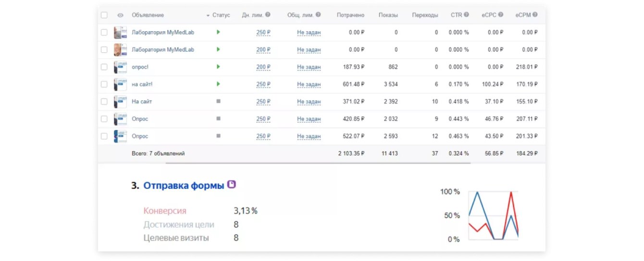The width and height of the screenshot is (644, 261).
Task: Open the Статус column dropdown arrow
Action: (208, 15)
